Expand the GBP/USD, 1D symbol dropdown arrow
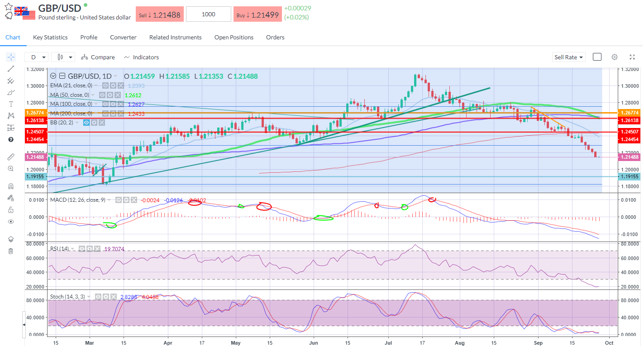This screenshot has height=346, width=644. [115, 76]
